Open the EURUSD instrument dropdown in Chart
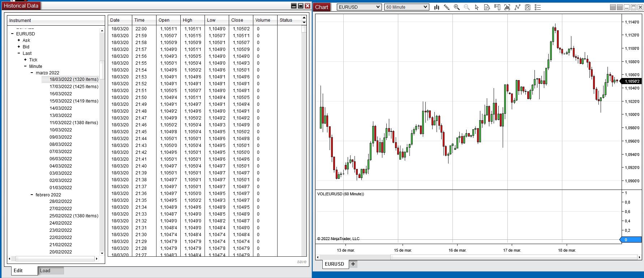 (x=359, y=7)
